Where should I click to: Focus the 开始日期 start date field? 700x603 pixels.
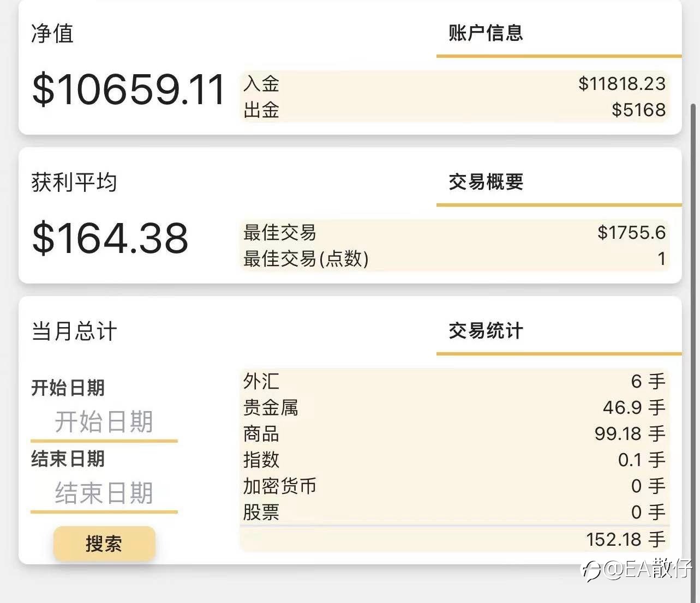[x=104, y=422]
